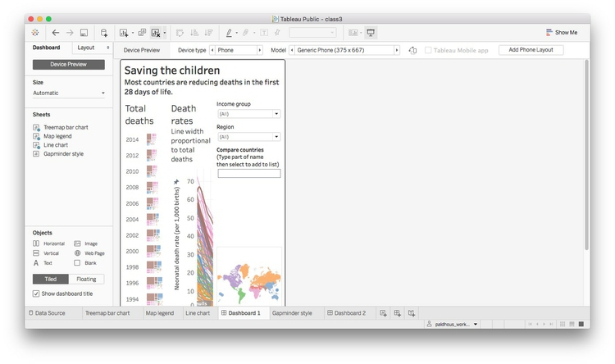The height and width of the screenshot is (364, 615).
Task: Open the Region filter dropdown
Action: click(248, 136)
